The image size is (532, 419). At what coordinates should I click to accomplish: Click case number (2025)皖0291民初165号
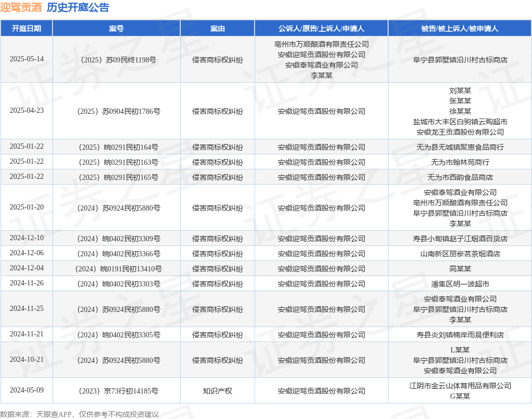coord(118,177)
